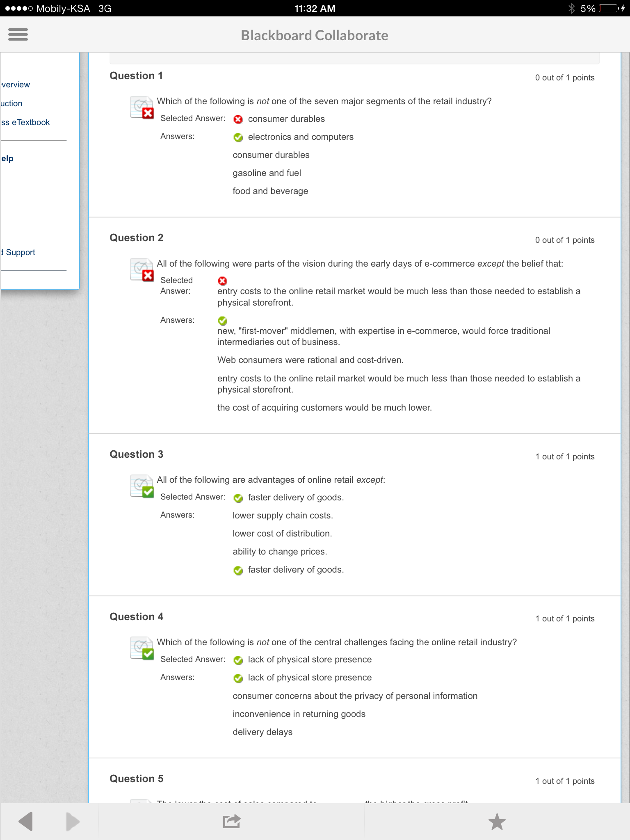Tap the browser back arrow
The image size is (630, 840).
click(x=26, y=821)
